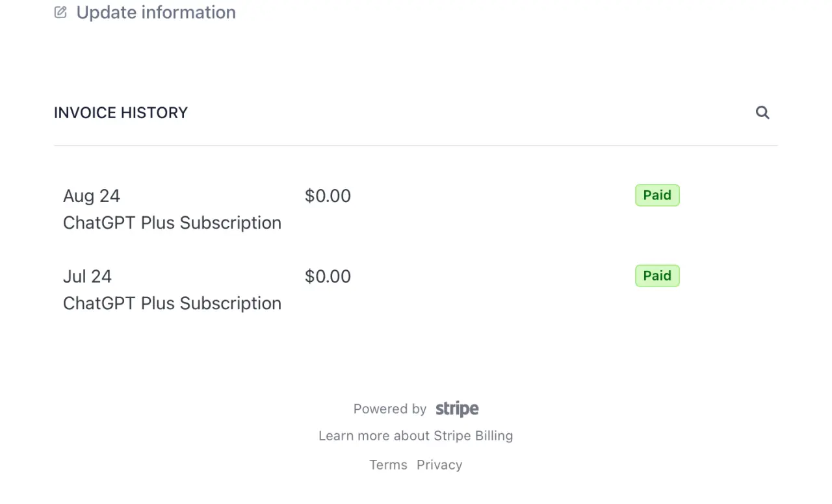Select the Update information link text
This screenshot has width=832, height=504.
156,12
